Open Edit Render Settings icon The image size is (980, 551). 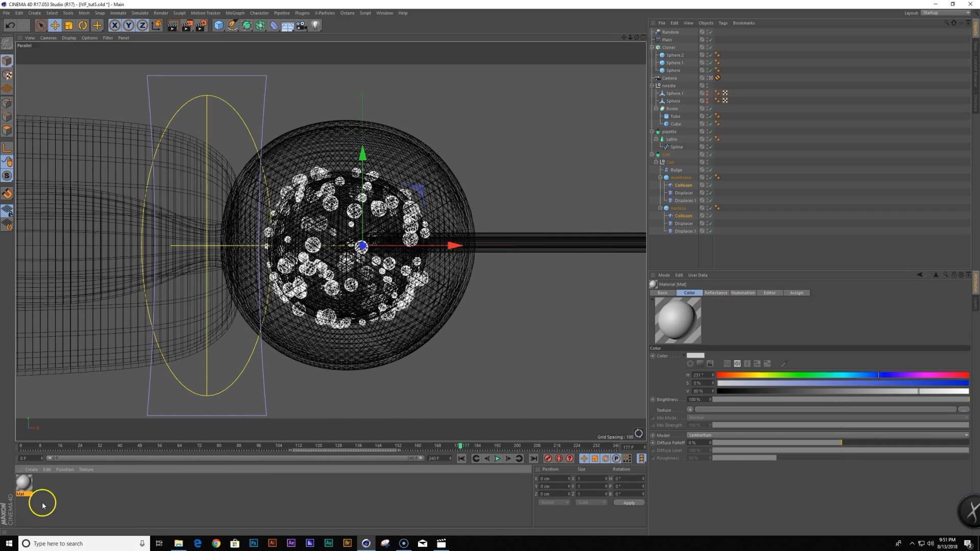(x=201, y=25)
